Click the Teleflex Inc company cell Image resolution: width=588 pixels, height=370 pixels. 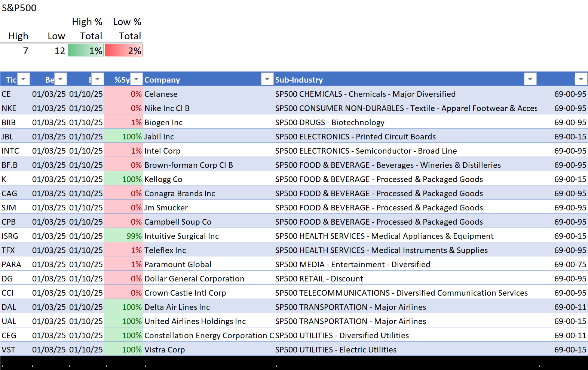click(x=208, y=250)
